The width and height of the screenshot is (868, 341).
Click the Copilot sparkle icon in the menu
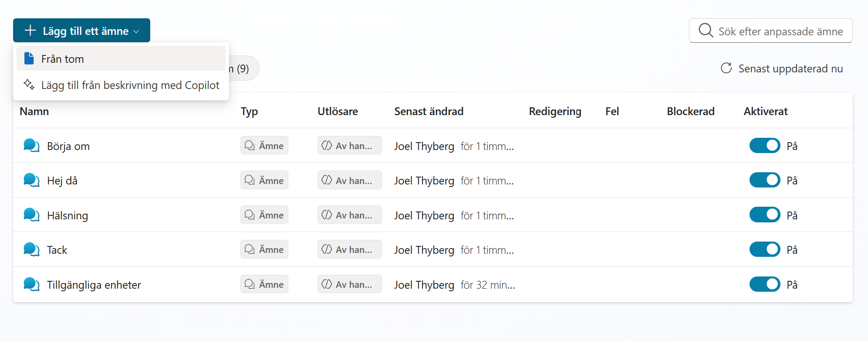click(x=29, y=85)
